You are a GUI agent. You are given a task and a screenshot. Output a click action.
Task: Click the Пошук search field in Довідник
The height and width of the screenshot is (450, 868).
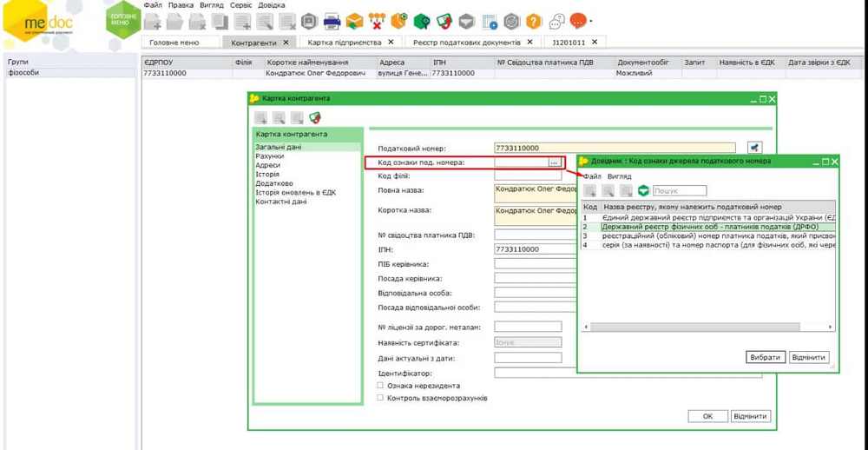(680, 190)
